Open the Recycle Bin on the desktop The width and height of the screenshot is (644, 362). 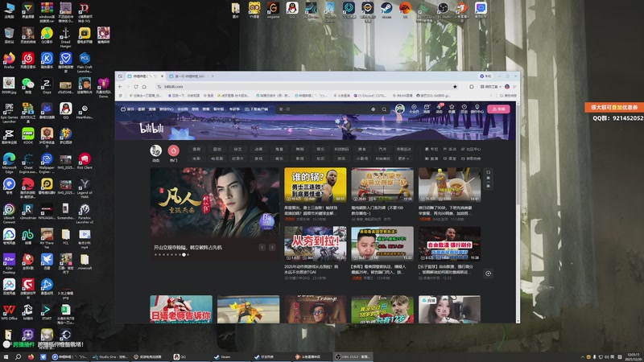pyautogui.click(x=9, y=35)
